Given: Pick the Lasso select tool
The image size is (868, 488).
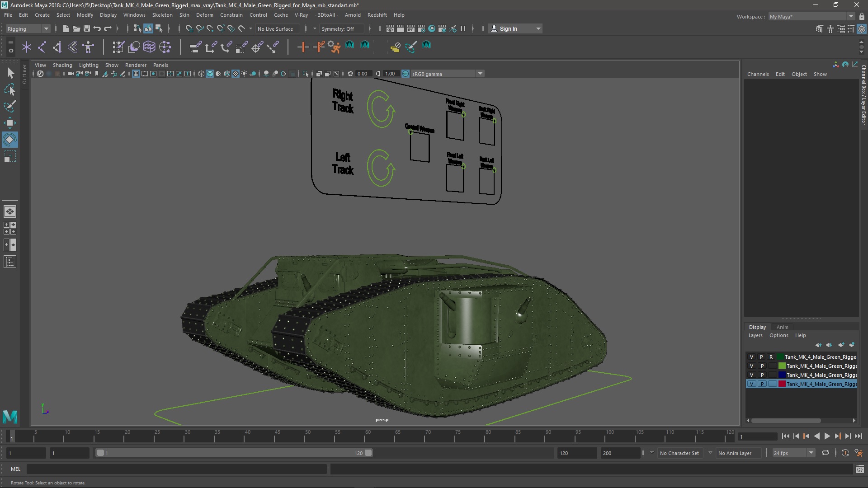Looking at the screenshot, I should coord(9,90).
